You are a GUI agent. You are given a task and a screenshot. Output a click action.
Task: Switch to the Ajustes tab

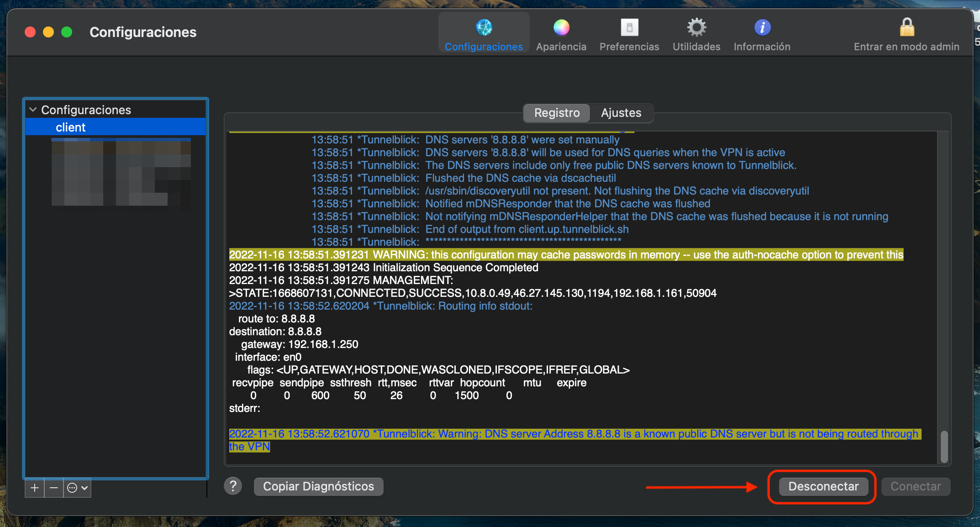621,113
